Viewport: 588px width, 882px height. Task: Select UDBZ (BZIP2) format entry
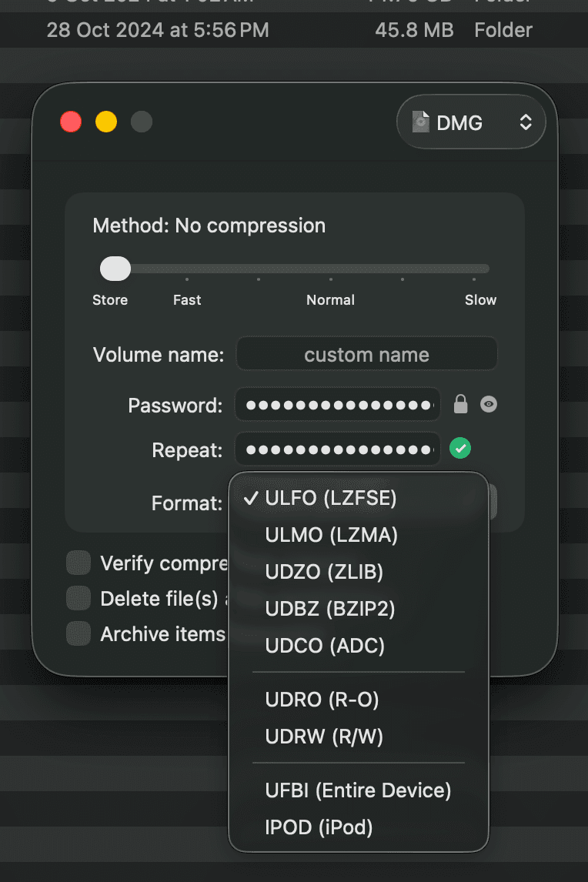tap(329, 609)
